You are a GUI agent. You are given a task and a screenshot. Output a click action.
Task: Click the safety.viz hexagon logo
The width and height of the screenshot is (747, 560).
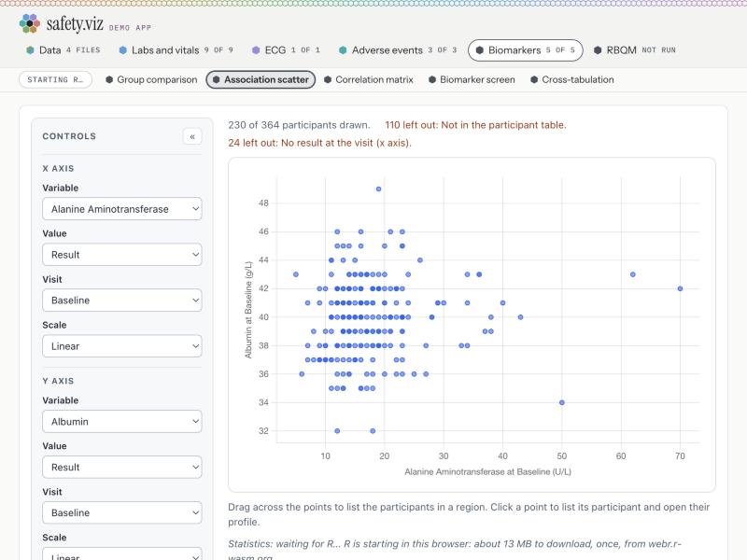click(x=30, y=23)
